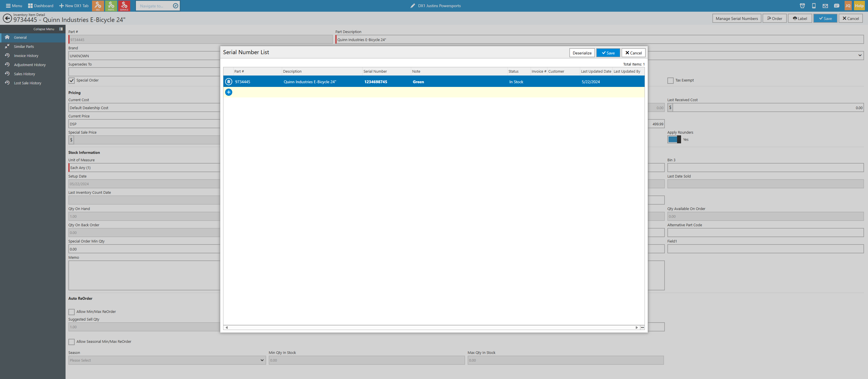
Task: Open the hamburger Menu
Action: (14, 6)
